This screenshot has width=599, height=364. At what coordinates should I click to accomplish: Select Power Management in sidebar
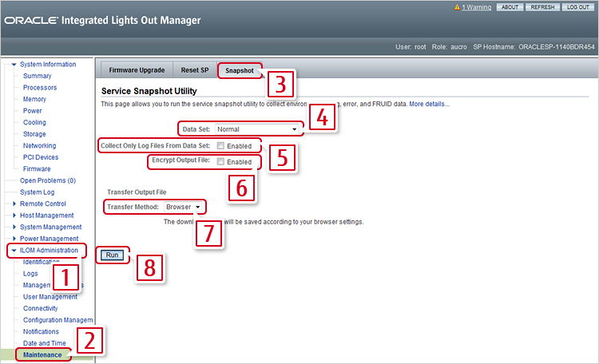(49, 239)
